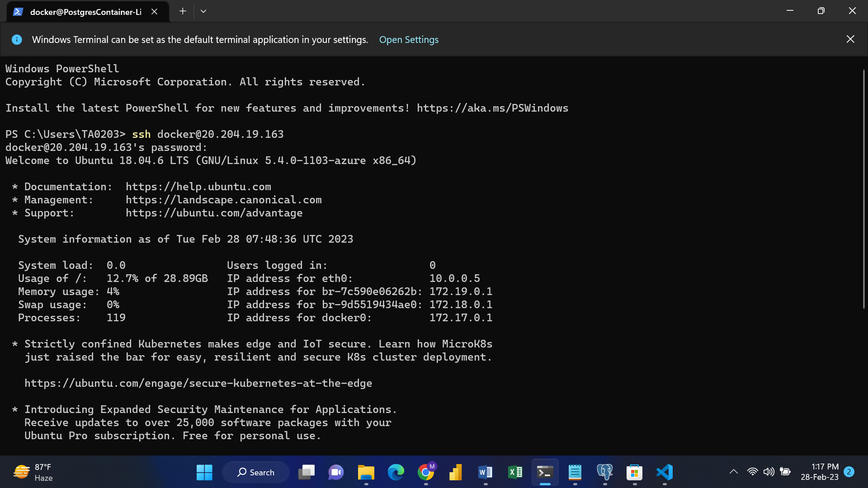Open the Wi-Fi network tray icon
868x488 pixels.
point(752,472)
